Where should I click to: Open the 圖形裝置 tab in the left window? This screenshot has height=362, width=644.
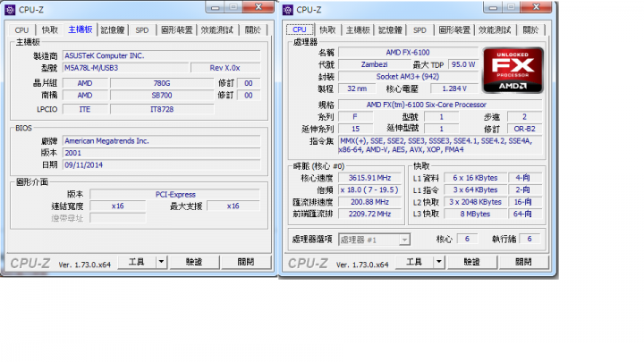(x=176, y=30)
